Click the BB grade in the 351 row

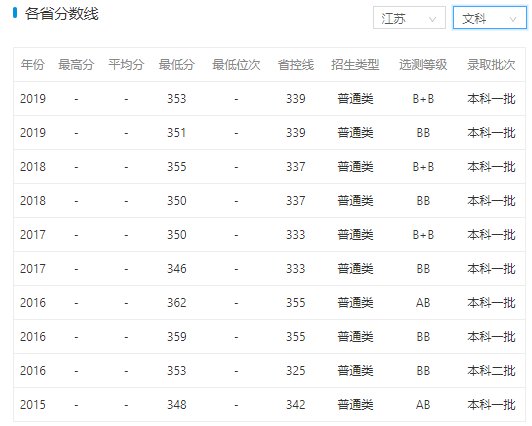point(423,133)
